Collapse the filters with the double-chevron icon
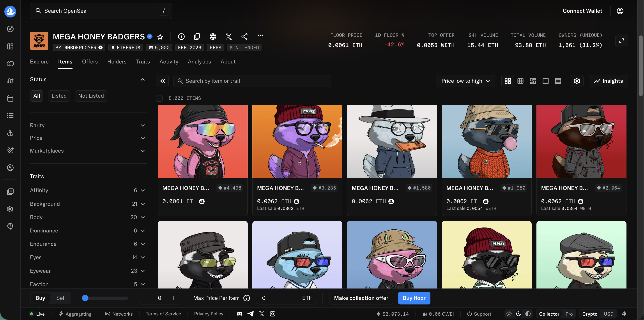Image resolution: width=644 pixels, height=320 pixels. coord(163,81)
